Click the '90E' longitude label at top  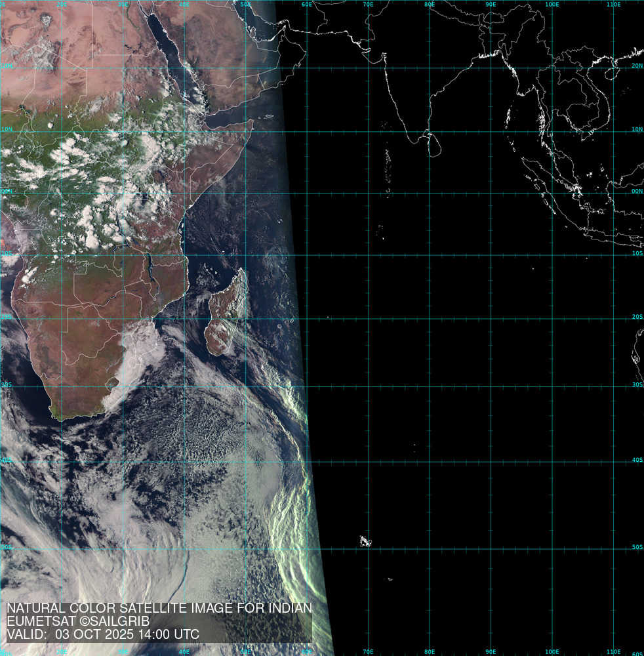click(491, 5)
